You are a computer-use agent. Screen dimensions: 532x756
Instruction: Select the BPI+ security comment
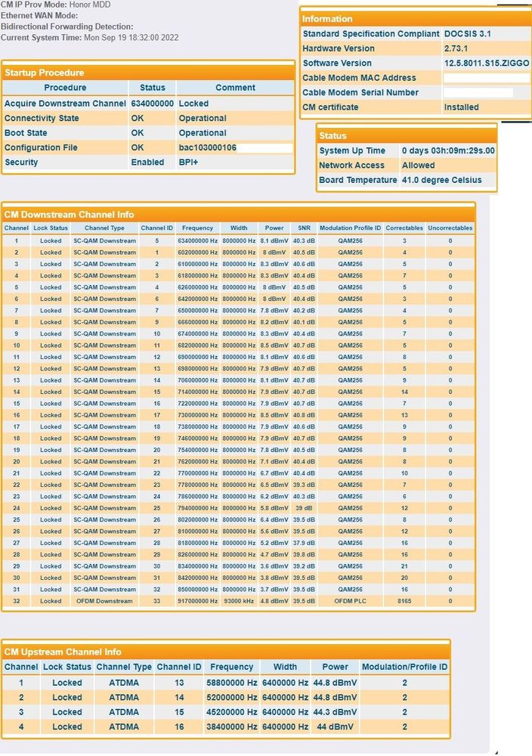(188, 162)
